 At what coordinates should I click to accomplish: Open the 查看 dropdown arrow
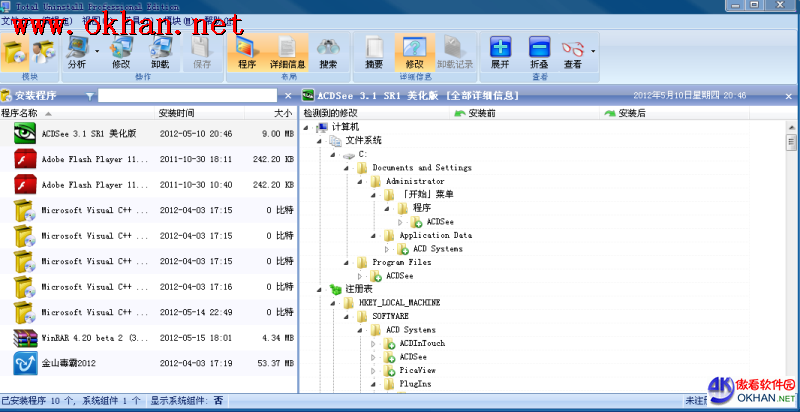tap(593, 51)
